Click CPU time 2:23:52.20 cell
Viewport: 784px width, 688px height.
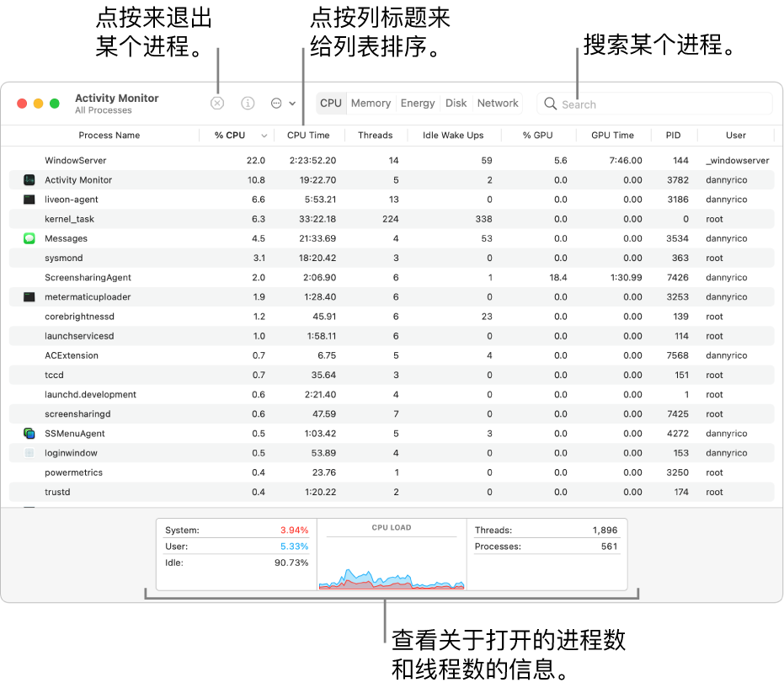click(312, 161)
